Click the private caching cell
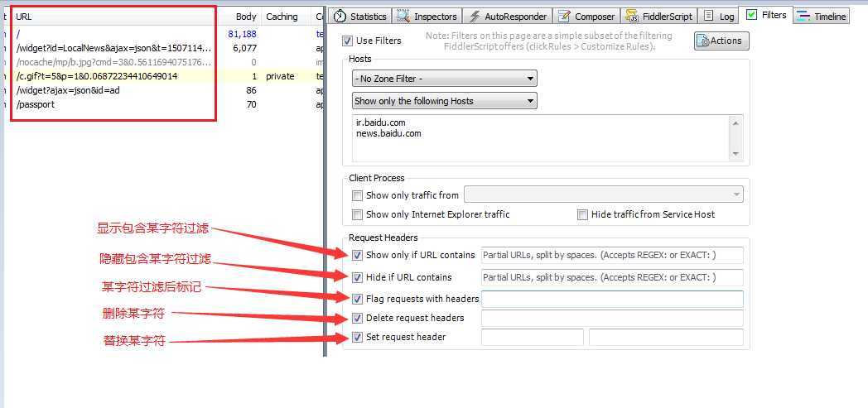The image size is (868, 408). 280,76
